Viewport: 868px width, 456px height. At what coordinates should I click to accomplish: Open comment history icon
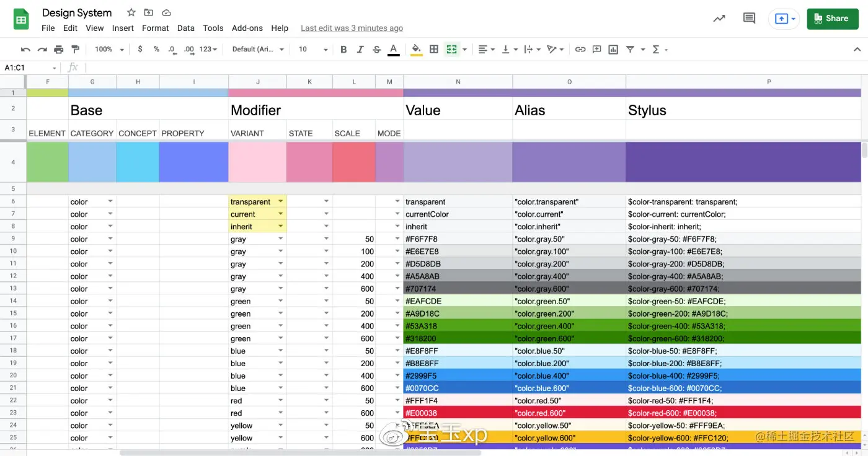(749, 19)
